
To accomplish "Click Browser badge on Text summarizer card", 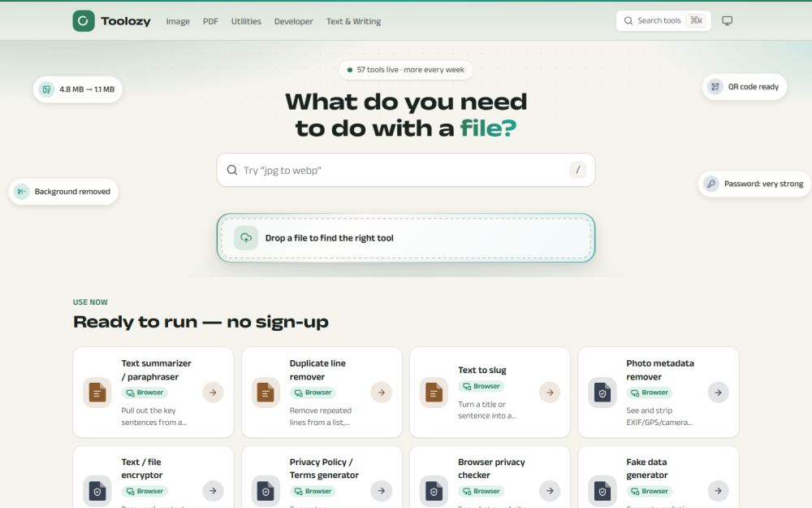I will (145, 393).
